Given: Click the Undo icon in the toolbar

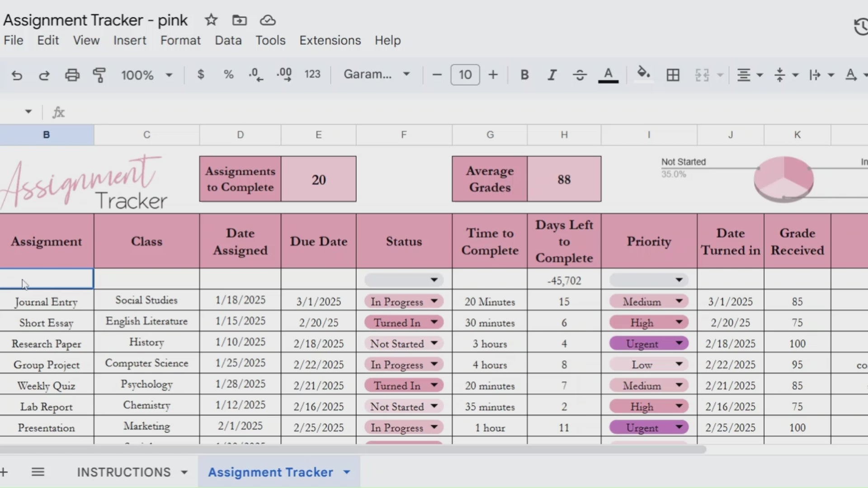Looking at the screenshot, I should [x=17, y=75].
